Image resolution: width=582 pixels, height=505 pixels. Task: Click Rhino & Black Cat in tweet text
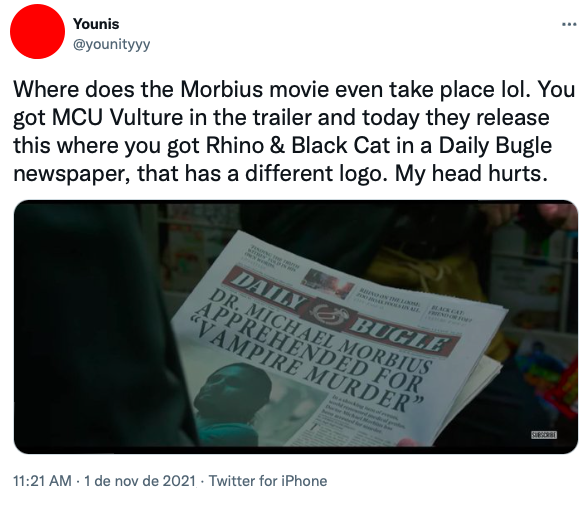point(298,145)
